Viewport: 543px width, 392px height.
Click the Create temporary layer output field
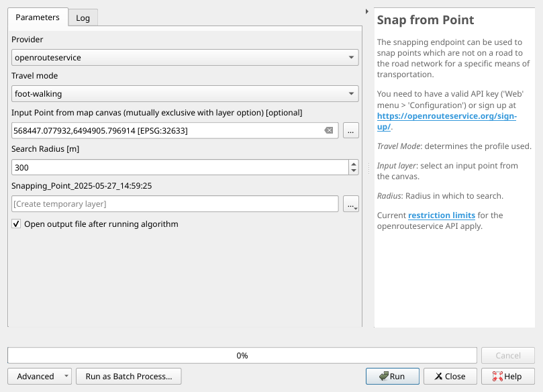(x=175, y=204)
